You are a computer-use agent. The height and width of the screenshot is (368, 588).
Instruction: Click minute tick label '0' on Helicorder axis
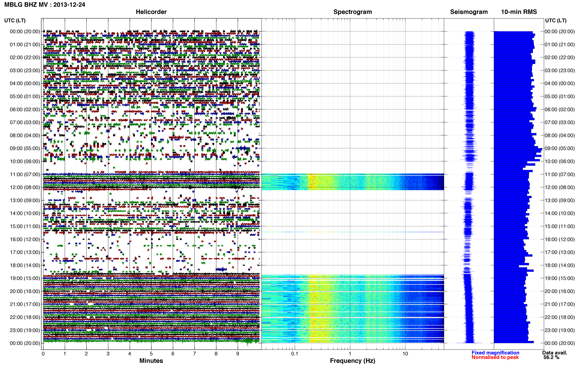(43, 354)
